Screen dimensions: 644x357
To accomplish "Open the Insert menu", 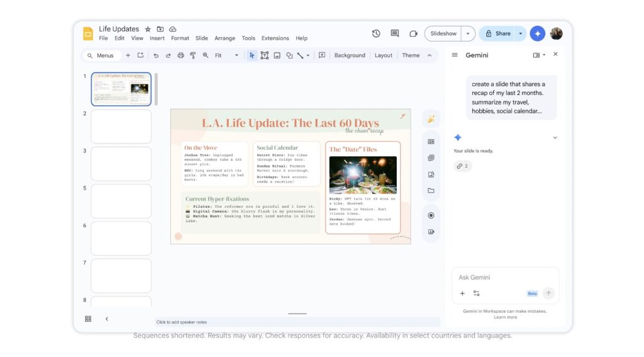I will (157, 38).
